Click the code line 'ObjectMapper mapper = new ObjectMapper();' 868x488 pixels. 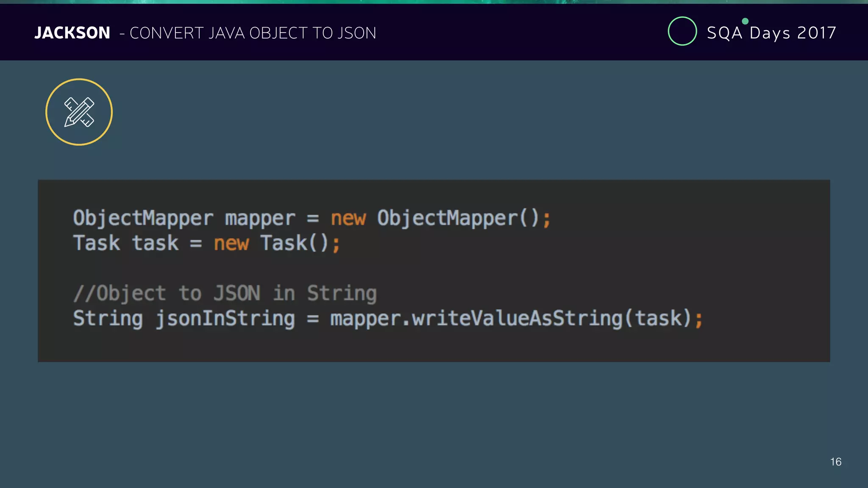[x=312, y=218]
